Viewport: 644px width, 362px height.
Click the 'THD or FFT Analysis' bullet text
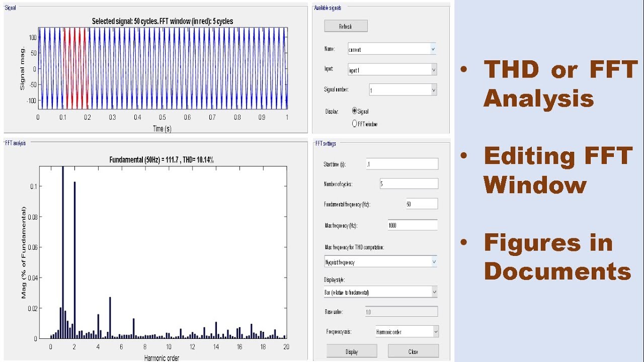coord(560,84)
